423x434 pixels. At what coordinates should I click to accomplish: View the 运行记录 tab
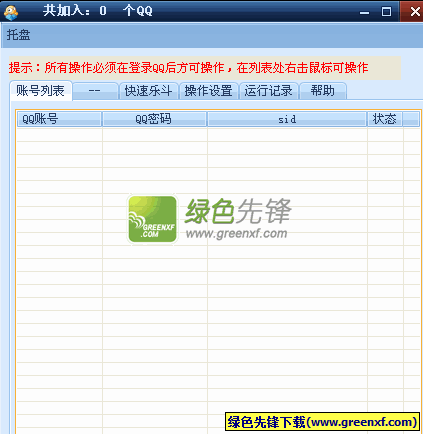click(268, 91)
